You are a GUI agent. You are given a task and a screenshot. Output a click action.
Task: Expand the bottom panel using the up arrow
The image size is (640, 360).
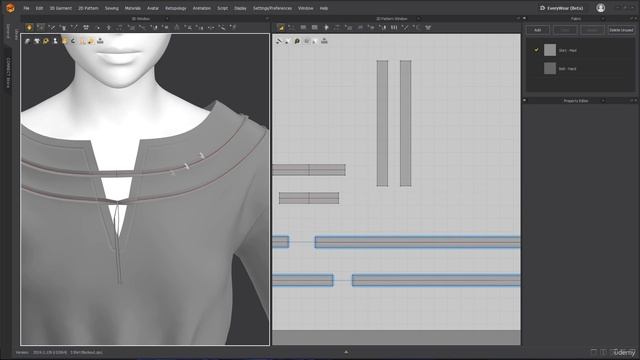pos(346,352)
